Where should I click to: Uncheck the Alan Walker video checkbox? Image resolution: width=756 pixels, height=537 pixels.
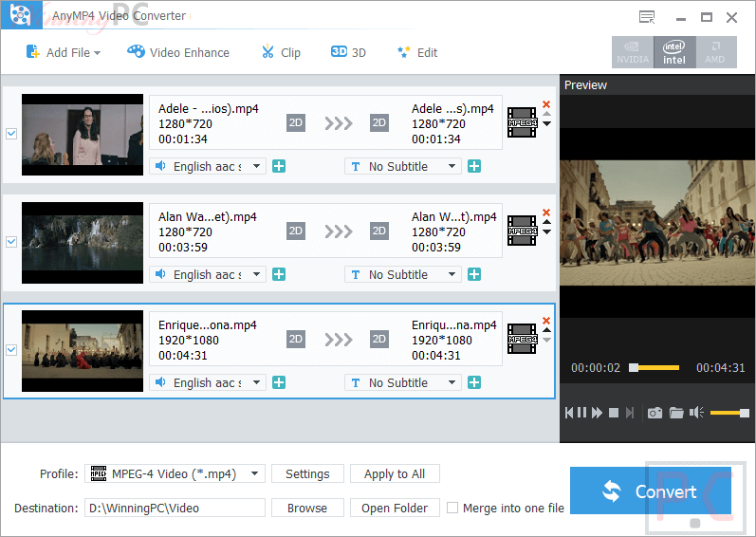coord(11,242)
